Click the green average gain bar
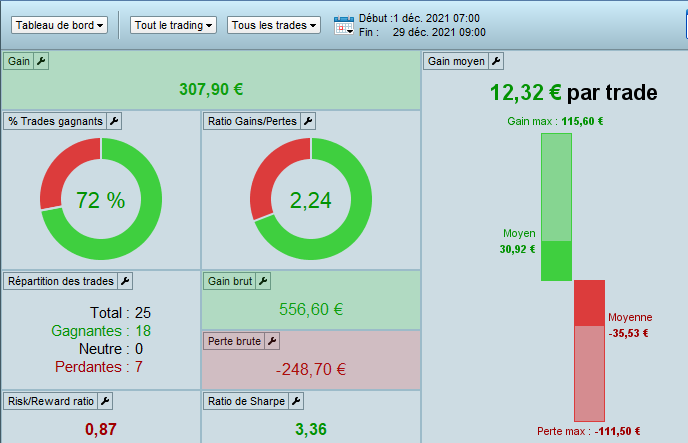Screen dimensions: 688x443 click(x=556, y=261)
